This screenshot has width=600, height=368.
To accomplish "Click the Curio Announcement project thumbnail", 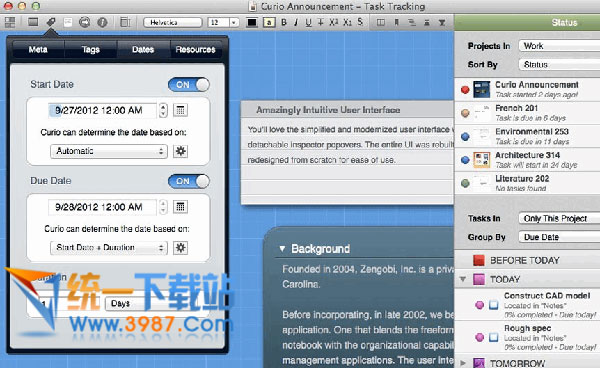I will point(481,90).
